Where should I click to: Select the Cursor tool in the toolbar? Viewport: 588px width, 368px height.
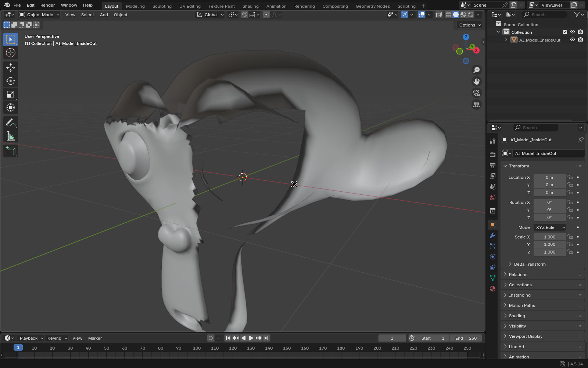click(x=11, y=53)
